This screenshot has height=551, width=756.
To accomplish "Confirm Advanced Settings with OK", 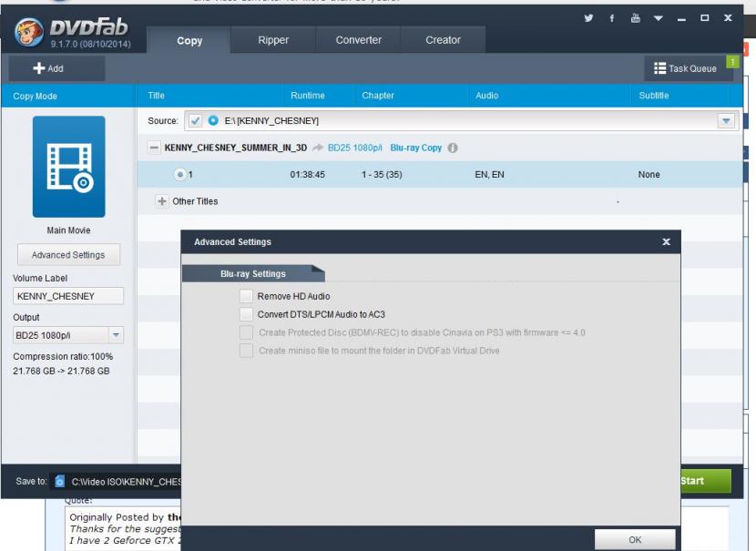I will pos(635,539).
